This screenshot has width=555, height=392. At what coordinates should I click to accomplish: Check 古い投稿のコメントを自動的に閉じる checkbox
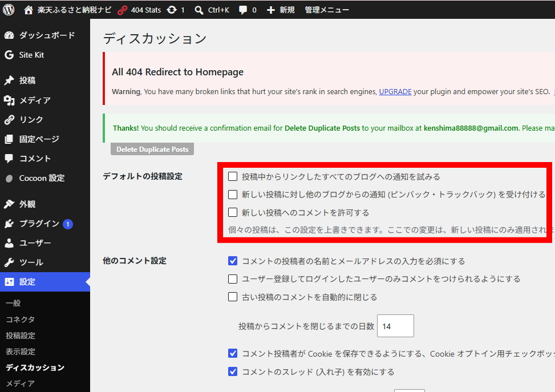233,297
